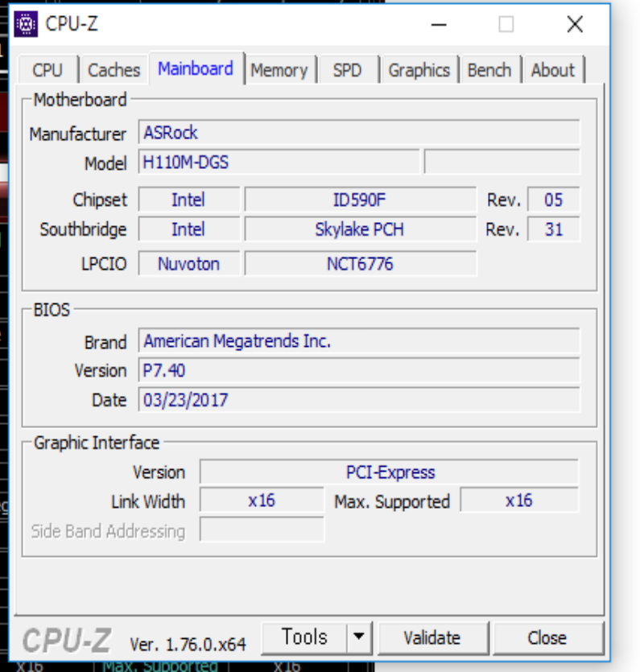The image size is (640, 672).
Task: Click the Link Width label
Action: point(148,502)
